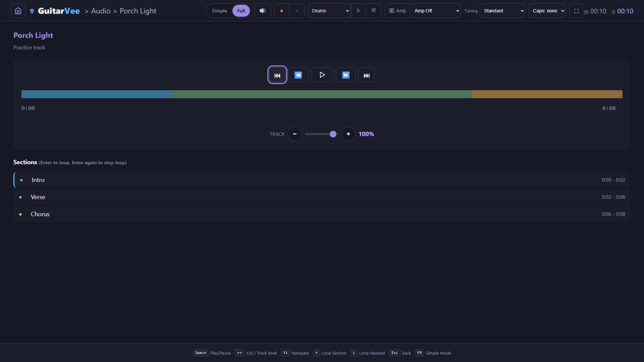Click the green Verse segment on timeline
This screenshot has width=644, height=362.
322,94
